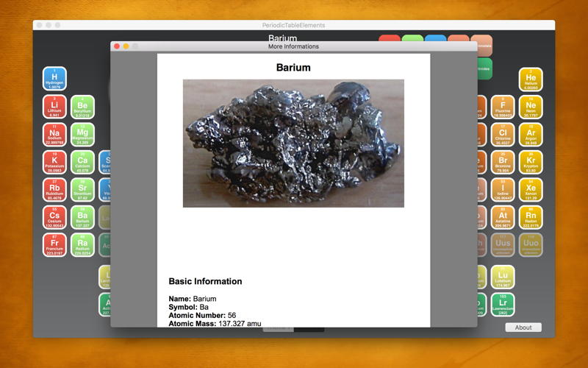Close the More Informations window
The height and width of the screenshot is (368, 588).
click(x=117, y=46)
